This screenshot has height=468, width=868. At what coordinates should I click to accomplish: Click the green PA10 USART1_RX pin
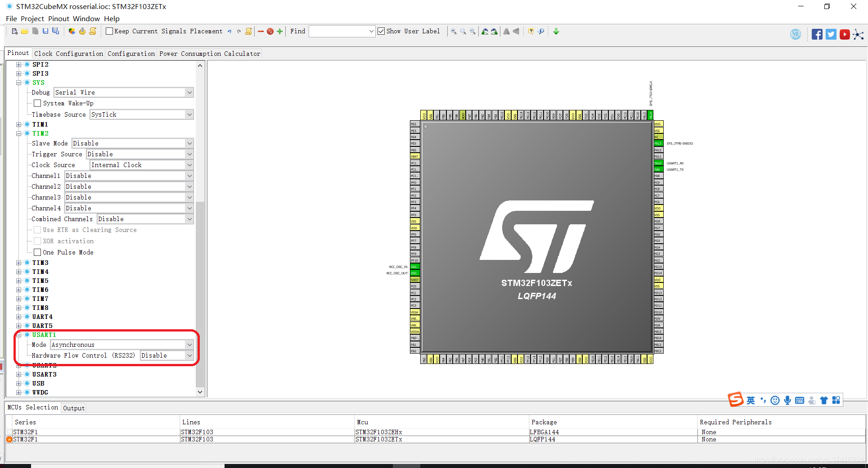pyautogui.click(x=658, y=163)
